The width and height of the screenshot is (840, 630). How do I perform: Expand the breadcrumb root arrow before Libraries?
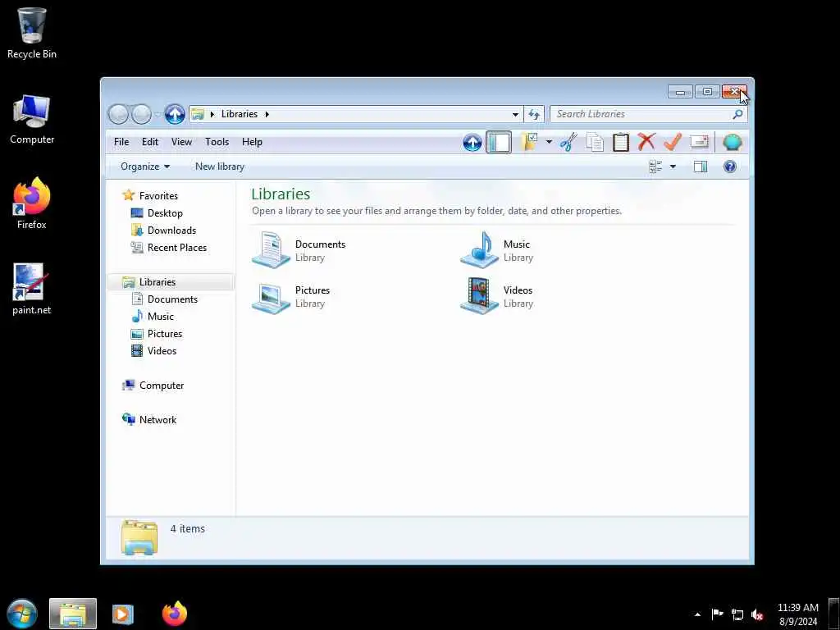tap(212, 114)
